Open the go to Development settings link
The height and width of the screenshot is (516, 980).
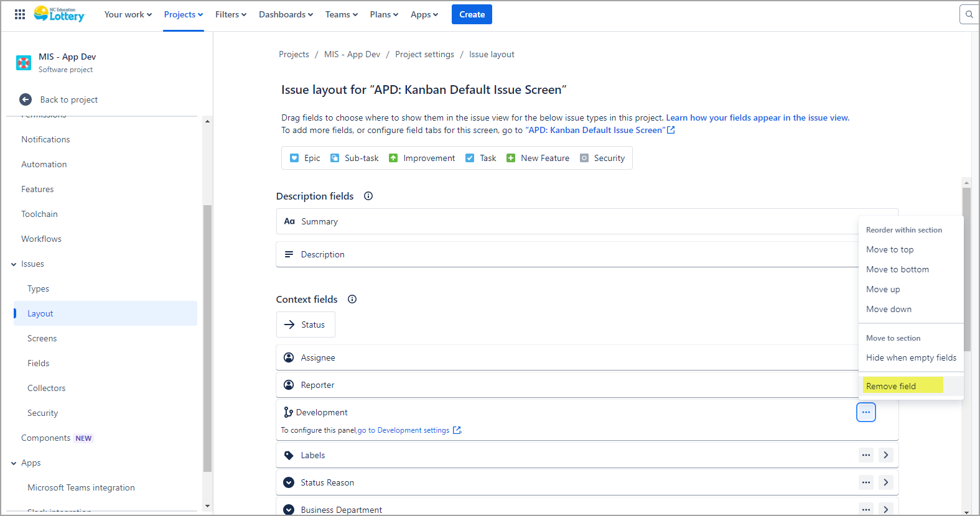(409, 430)
